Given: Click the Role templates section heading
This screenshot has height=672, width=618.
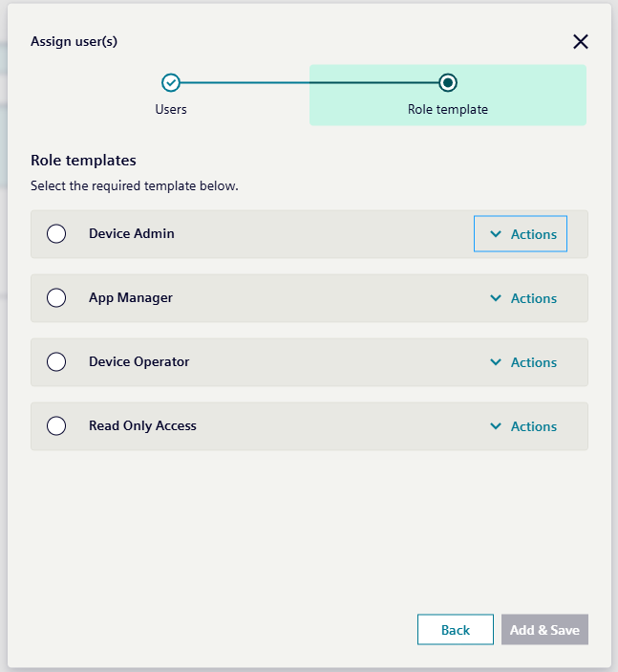Looking at the screenshot, I should coord(83,161).
